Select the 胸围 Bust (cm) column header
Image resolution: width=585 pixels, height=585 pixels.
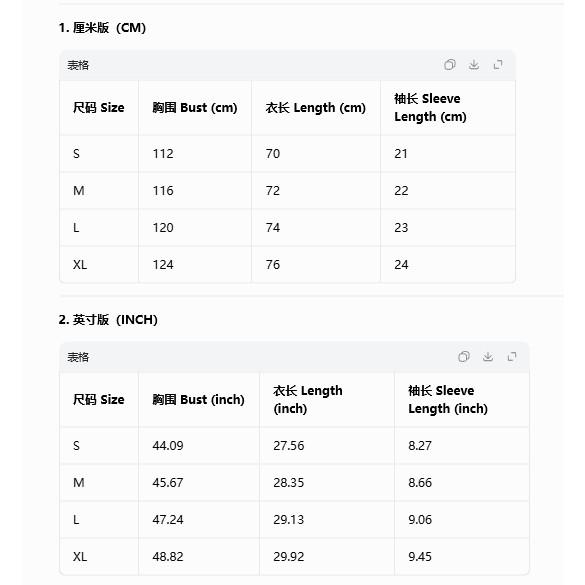(195, 108)
